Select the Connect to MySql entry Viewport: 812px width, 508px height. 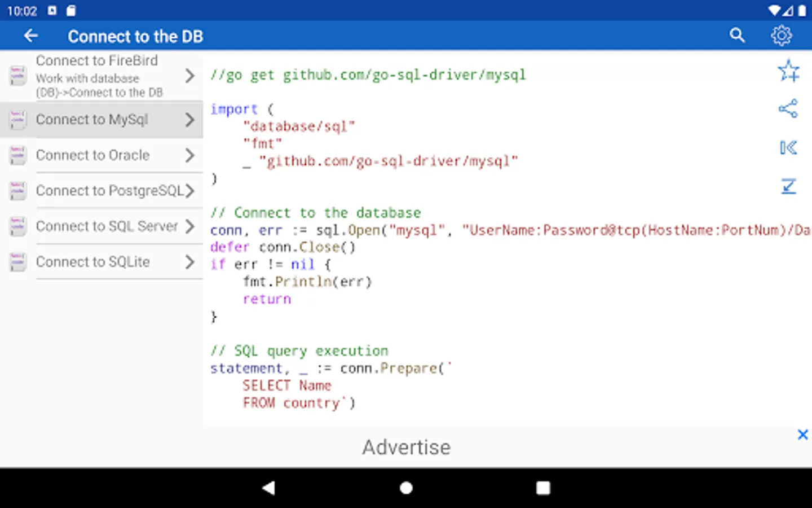[x=101, y=120]
